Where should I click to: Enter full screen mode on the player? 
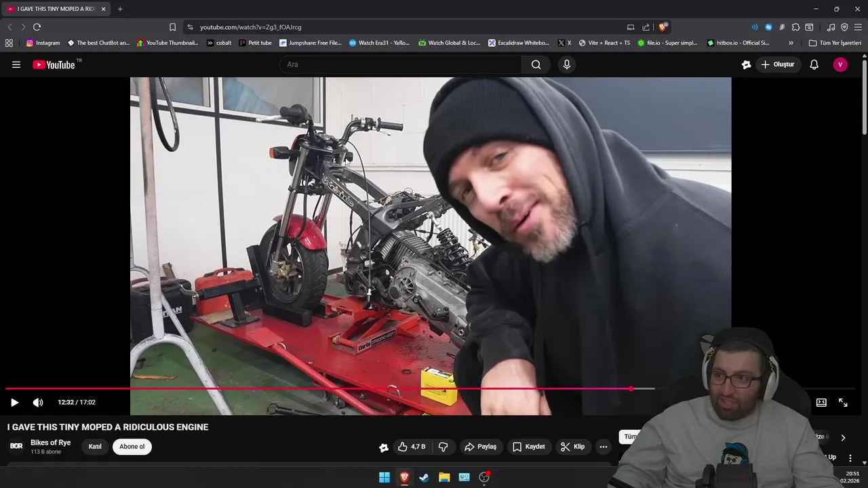pos(843,403)
